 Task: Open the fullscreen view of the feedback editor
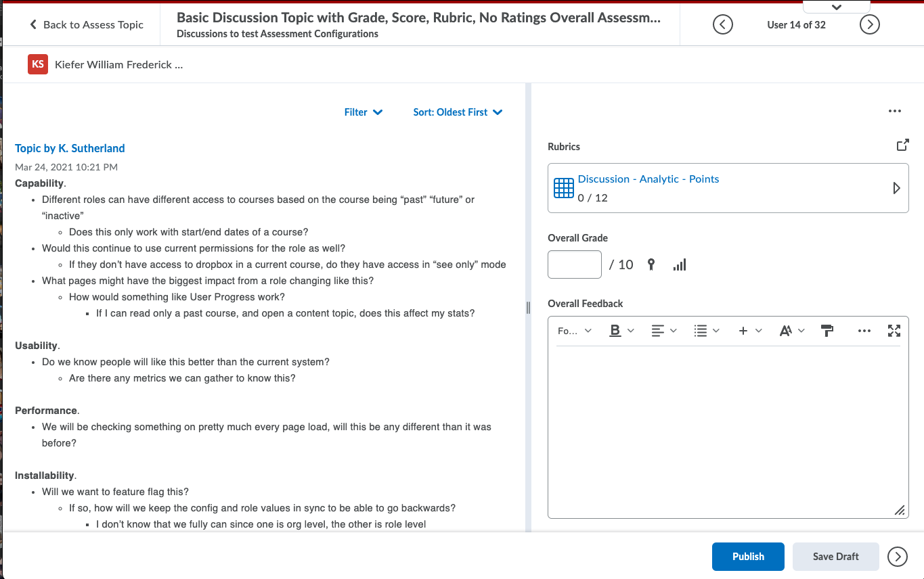(x=894, y=330)
